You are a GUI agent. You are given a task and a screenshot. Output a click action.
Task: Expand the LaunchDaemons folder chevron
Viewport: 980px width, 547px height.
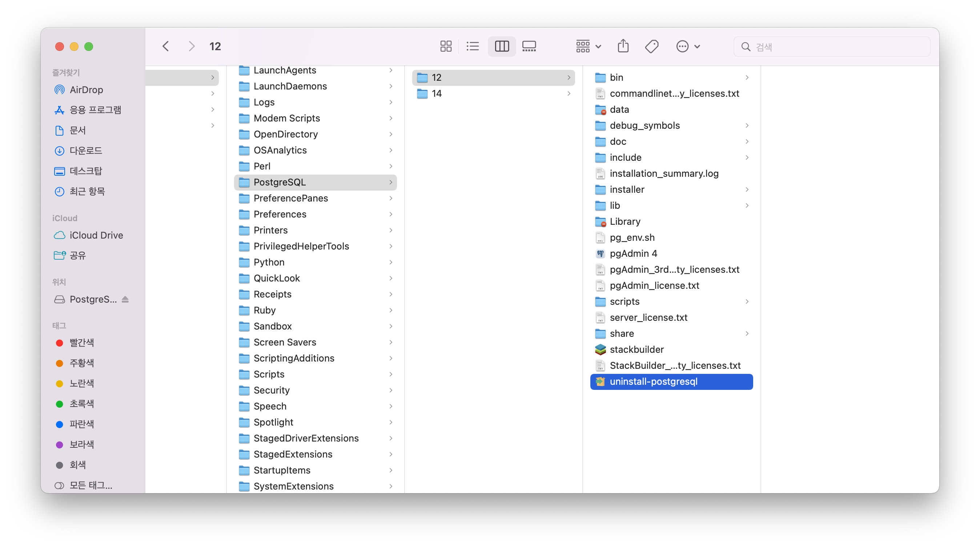(x=391, y=87)
